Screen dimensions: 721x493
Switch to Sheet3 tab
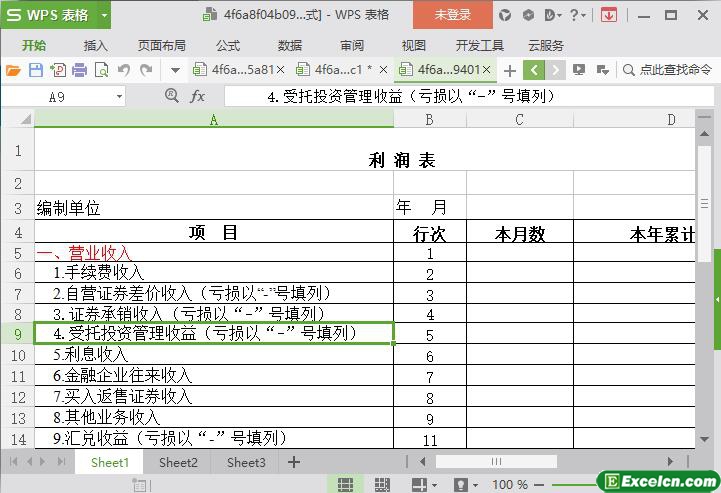[x=246, y=462]
